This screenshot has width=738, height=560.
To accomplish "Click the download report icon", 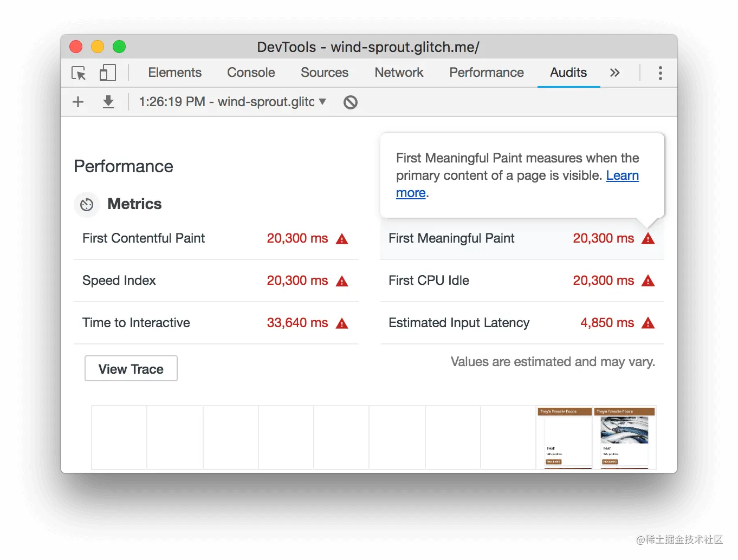I will [x=108, y=102].
